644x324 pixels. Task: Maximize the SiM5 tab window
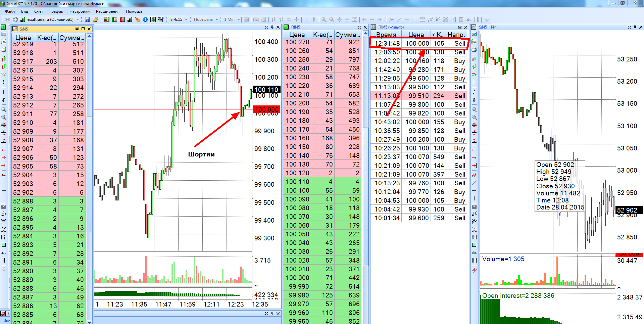[83, 29]
